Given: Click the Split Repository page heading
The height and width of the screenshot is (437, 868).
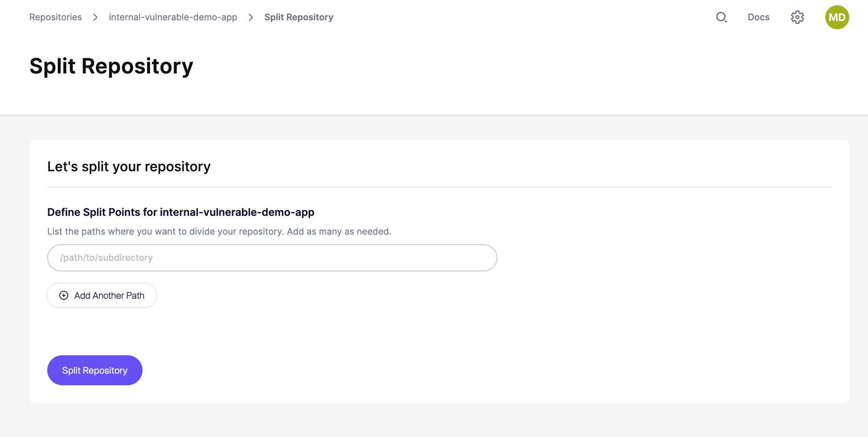Looking at the screenshot, I should tap(111, 66).
